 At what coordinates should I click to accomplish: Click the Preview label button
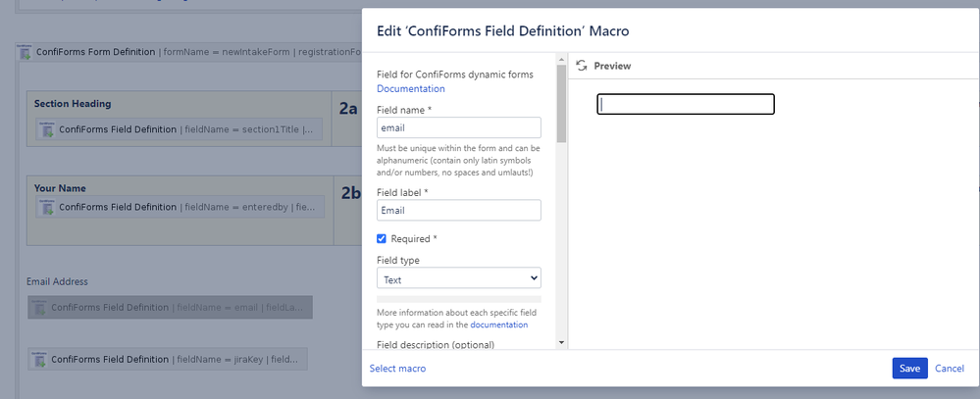coord(612,66)
